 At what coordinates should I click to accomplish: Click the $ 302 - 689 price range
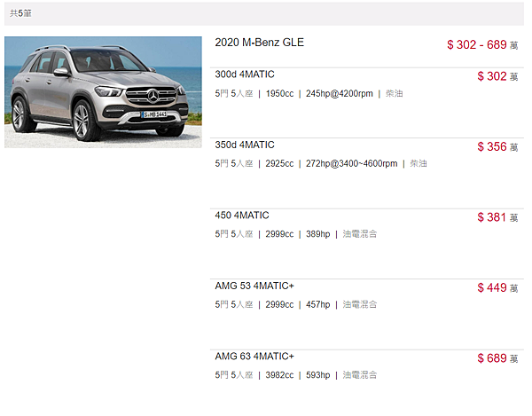[x=482, y=44]
